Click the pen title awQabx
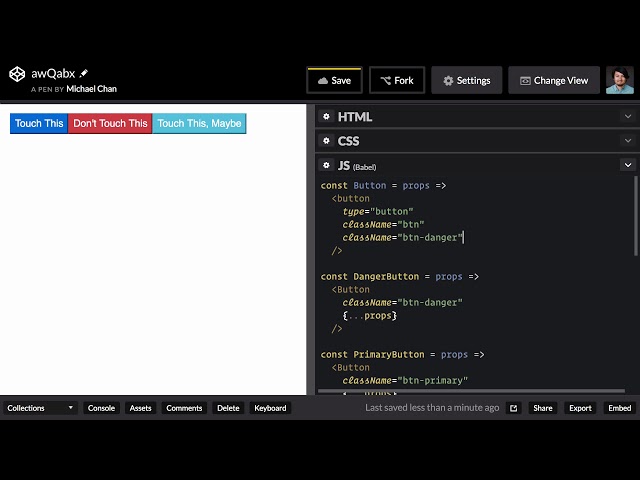This screenshot has height=480, width=640. (x=53, y=73)
